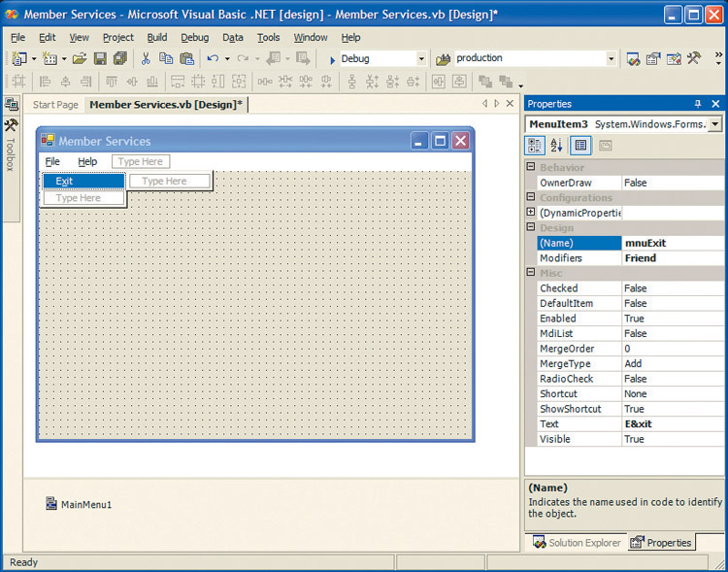The image size is (728, 572).
Task: Open the Build menu
Action: point(157,37)
